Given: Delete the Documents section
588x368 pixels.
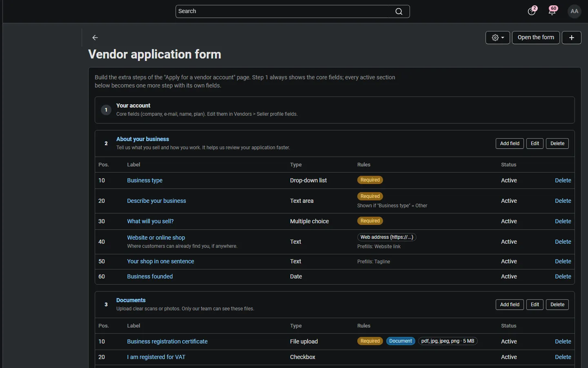Looking at the screenshot, I should tap(557, 305).
